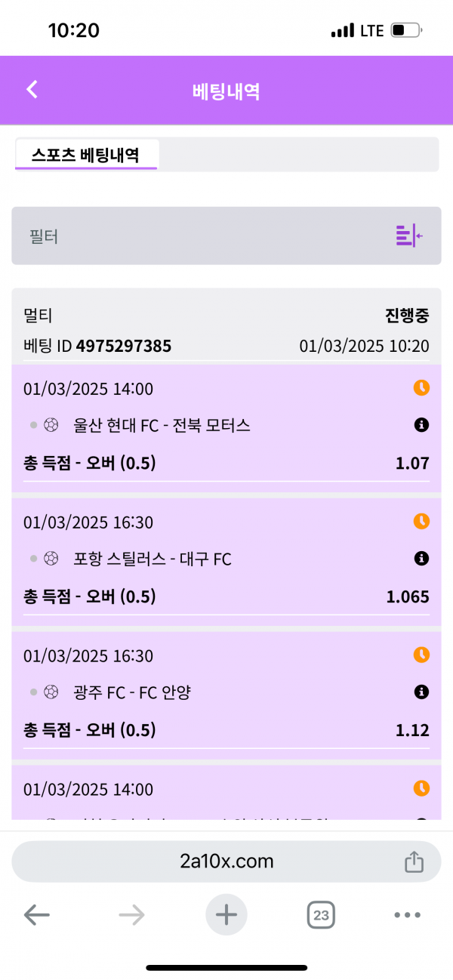Tap pending clock icon on 광주 FC bet

[x=421, y=655]
